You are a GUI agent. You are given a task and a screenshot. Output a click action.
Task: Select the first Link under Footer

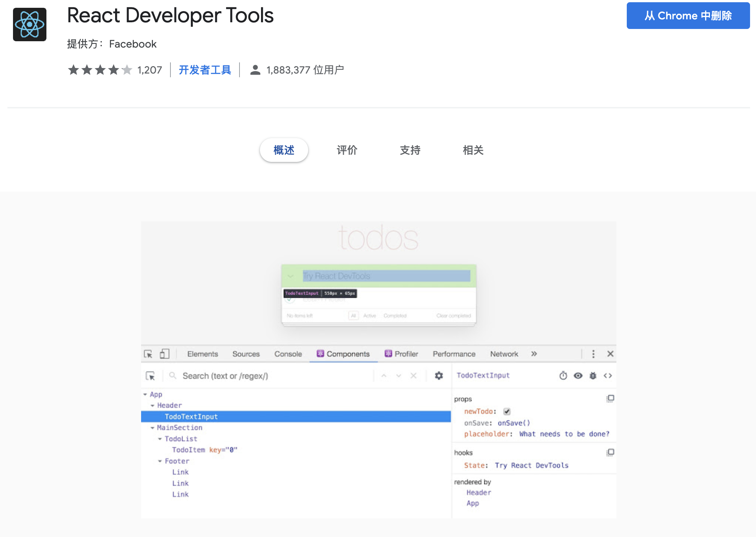point(180,472)
